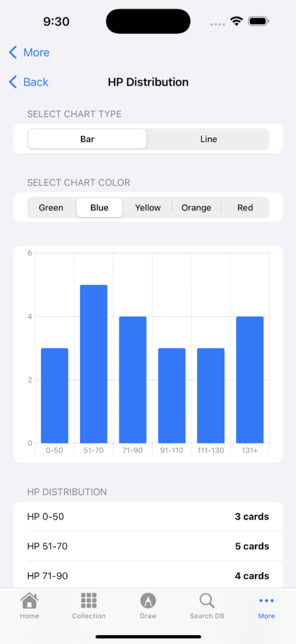
Task: Tap the back chevron beside More
Action: 13,52
